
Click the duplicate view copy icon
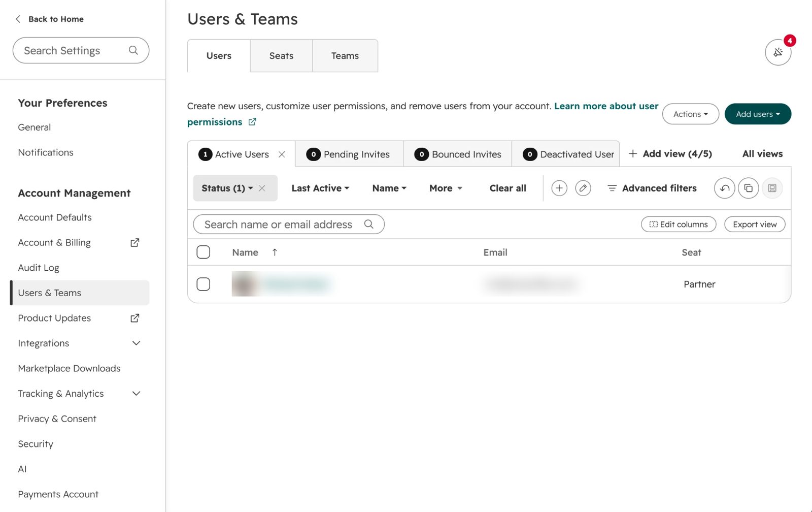(749, 188)
